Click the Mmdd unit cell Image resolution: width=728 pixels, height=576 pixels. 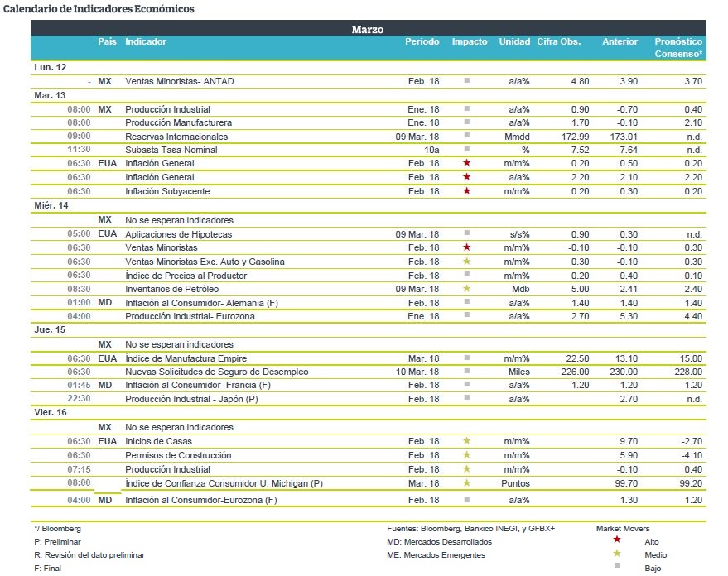coord(517,137)
